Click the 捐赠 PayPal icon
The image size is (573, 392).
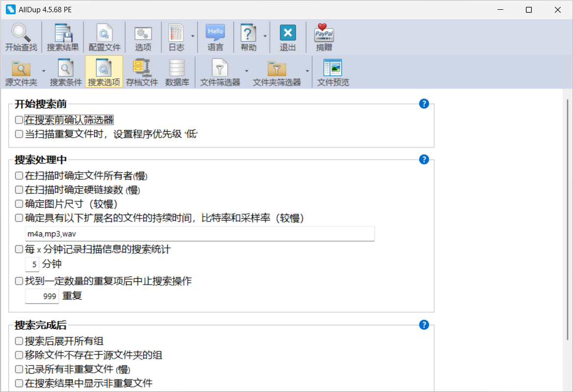tap(324, 33)
